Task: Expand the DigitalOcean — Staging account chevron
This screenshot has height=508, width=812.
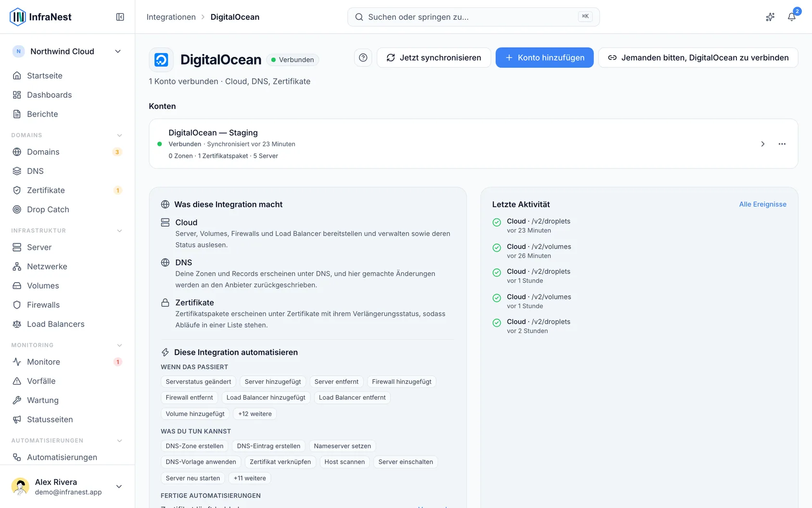Action: 762,144
